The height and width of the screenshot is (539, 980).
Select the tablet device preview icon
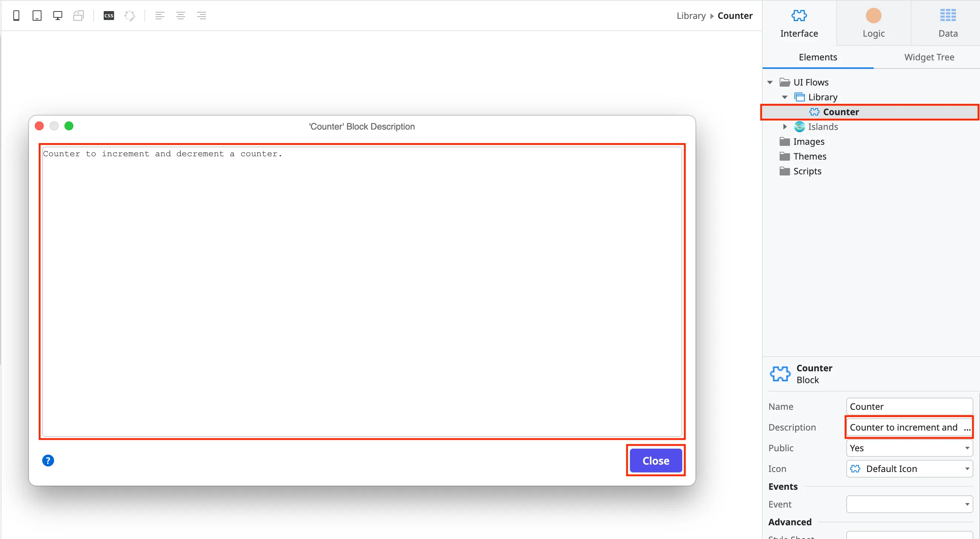pyautogui.click(x=37, y=16)
